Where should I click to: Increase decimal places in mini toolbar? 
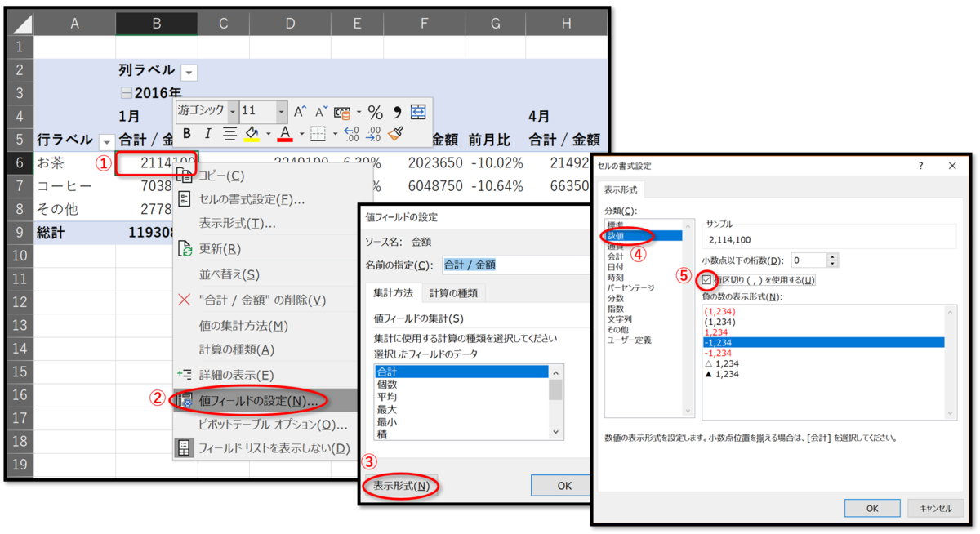[x=351, y=133]
